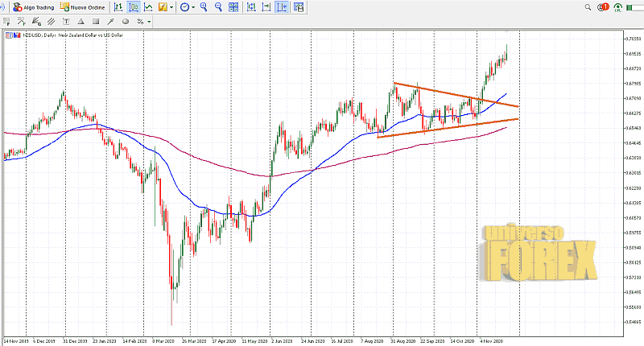Image resolution: width=644 pixels, height=346 pixels.
Task: Expand the timeframe clock dropdown
Action: click(x=193, y=7)
